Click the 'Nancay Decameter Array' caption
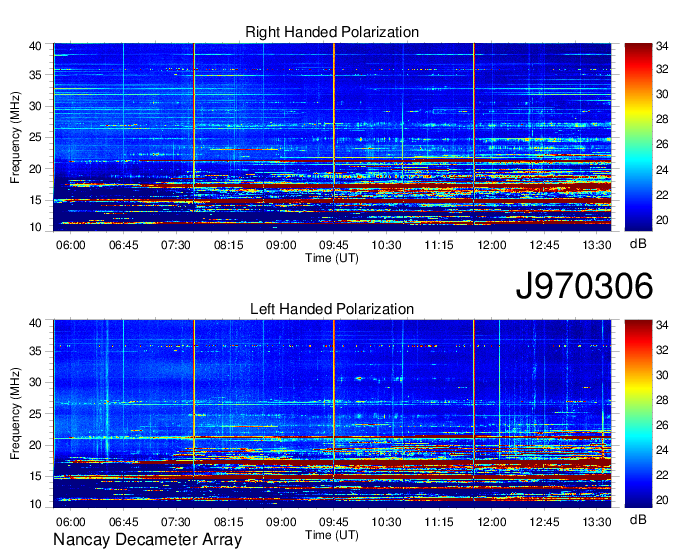 (147, 540)
